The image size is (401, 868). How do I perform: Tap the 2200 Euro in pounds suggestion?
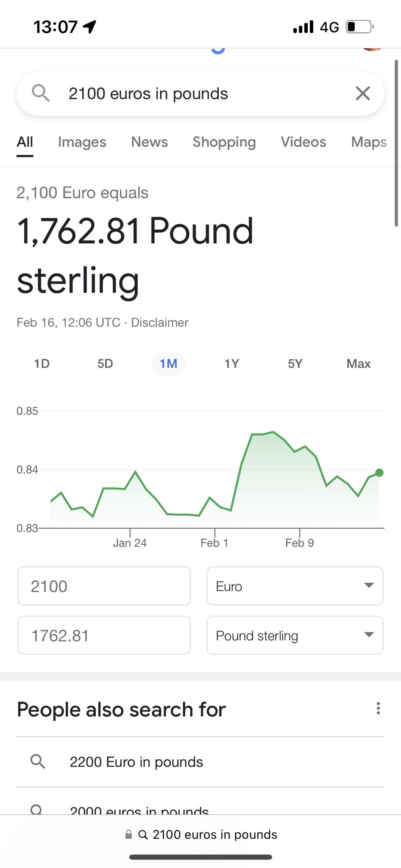coord(136,762)
